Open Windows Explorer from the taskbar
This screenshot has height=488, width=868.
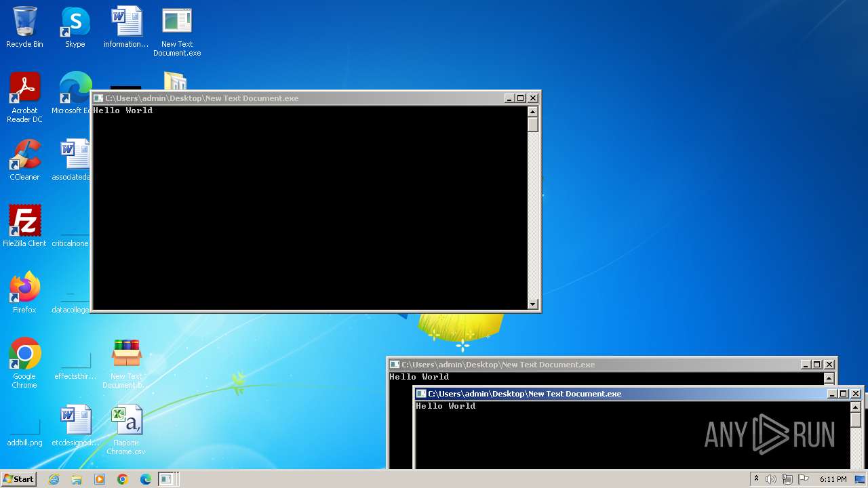click(x=77, y=479)
